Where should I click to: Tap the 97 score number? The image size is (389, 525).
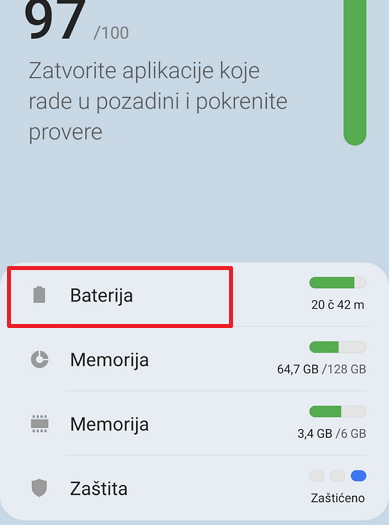tap(54, 19)
